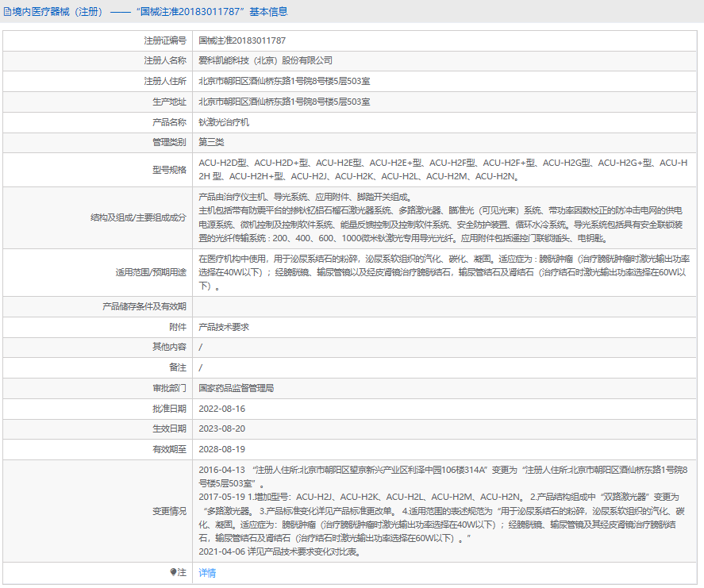The height and width of the screenshot is (588, 704).
Task: Click the 管理类别 label
Action: click(x=169, y=142)
